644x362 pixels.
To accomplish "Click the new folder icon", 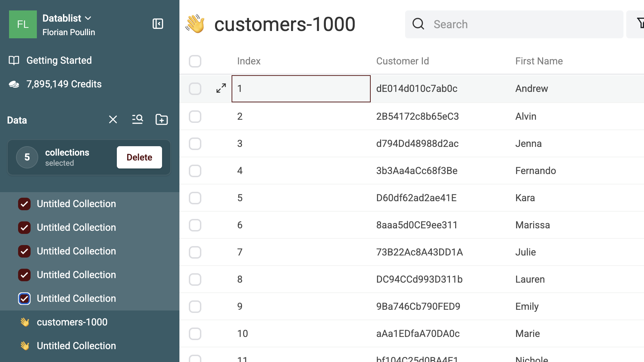I will 161,119.
